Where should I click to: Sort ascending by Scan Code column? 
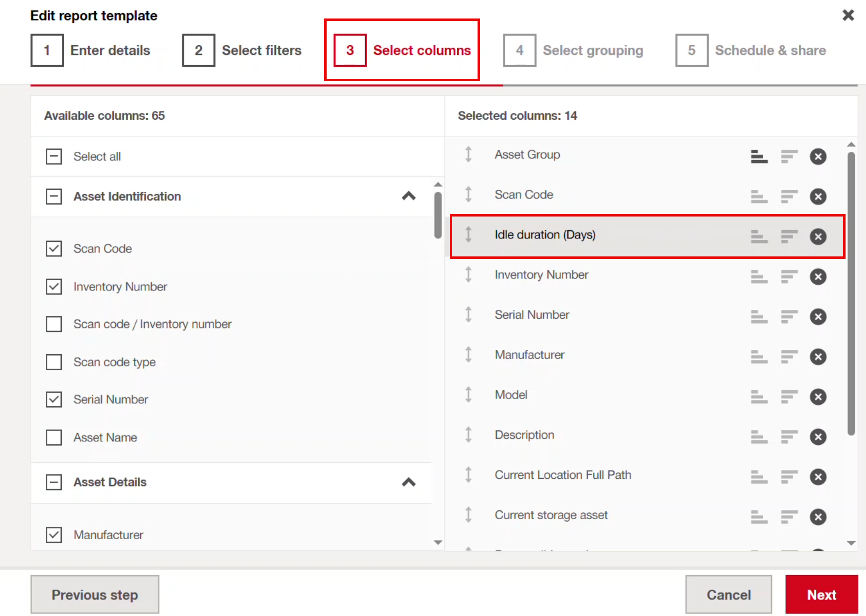click(x=759, y=197)
